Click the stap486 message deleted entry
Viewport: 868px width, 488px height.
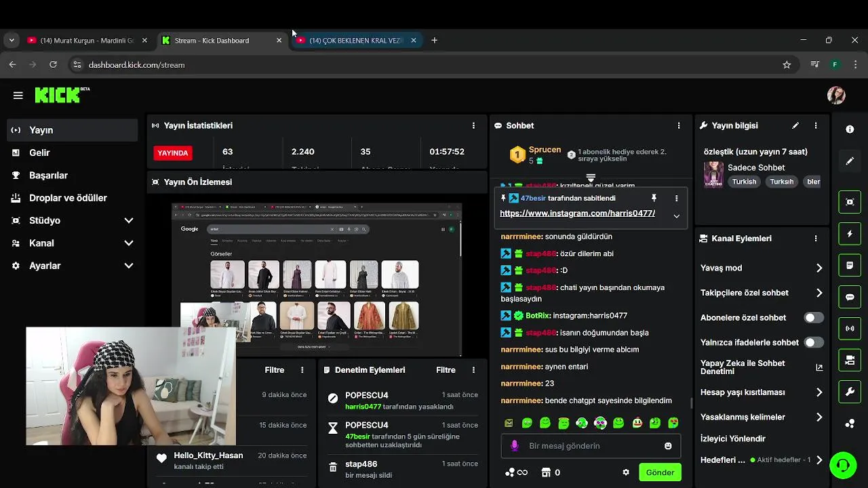pos(403,469)
